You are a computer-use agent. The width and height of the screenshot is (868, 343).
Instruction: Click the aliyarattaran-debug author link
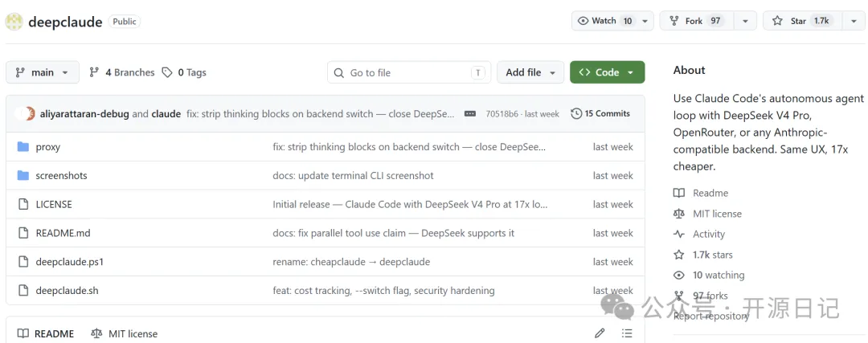tap(84, 114)
